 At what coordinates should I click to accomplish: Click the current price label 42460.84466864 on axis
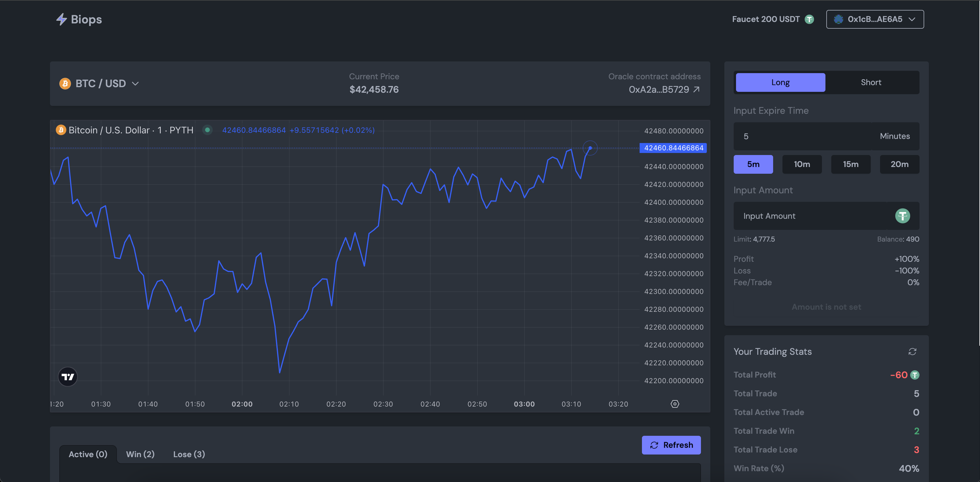[x=673, y=148]
